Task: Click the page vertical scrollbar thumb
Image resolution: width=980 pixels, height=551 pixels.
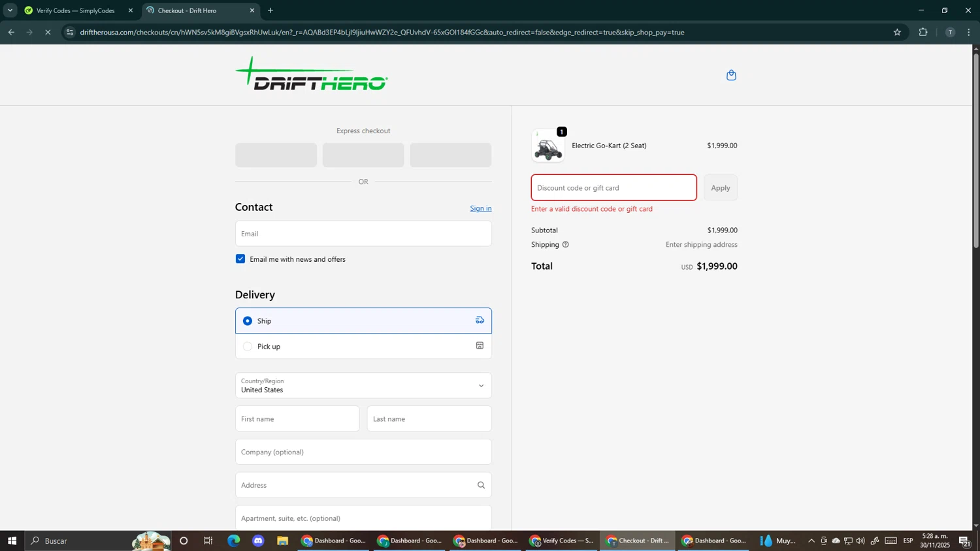Action: [x=976, y=150]
